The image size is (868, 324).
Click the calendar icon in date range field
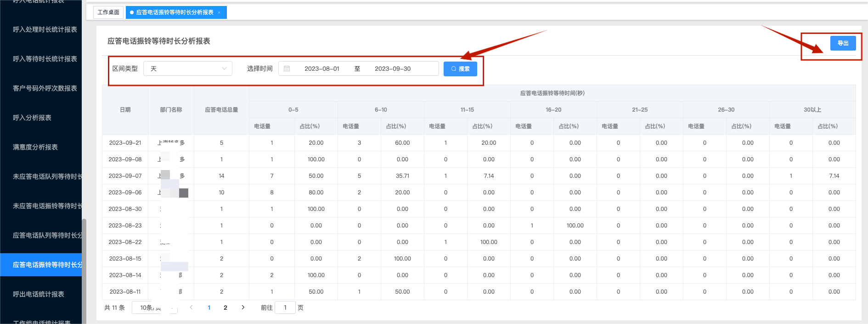point(287,68)
